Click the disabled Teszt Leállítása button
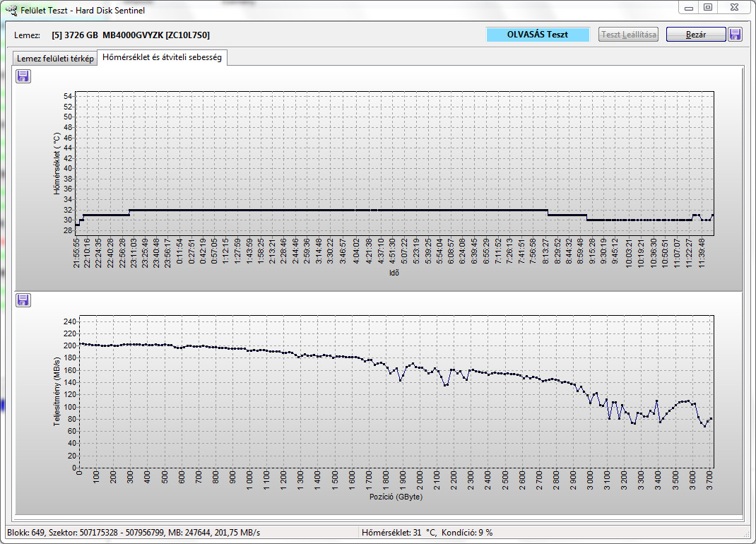Viewport: 756px width, 544px height. coord(628,34)
